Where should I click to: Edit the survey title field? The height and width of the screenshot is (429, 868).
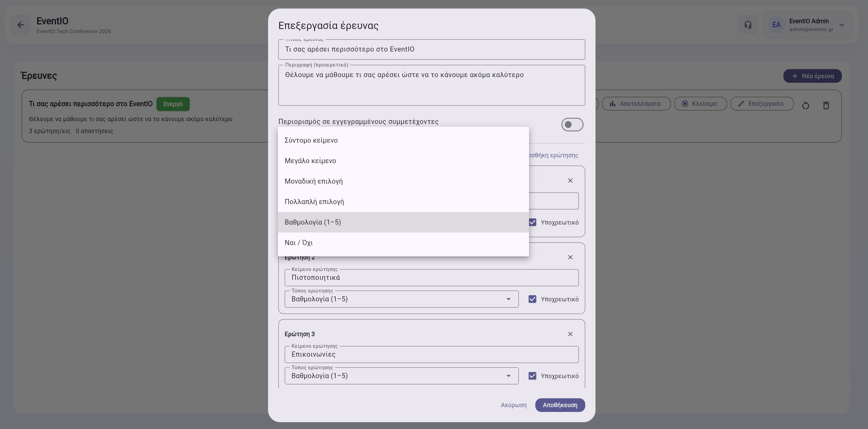431,49
